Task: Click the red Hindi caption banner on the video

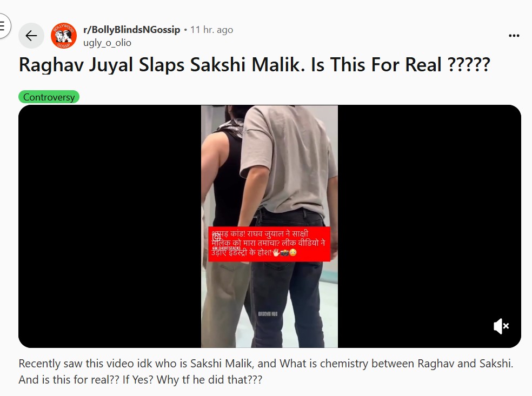Action: click(269, 244)
